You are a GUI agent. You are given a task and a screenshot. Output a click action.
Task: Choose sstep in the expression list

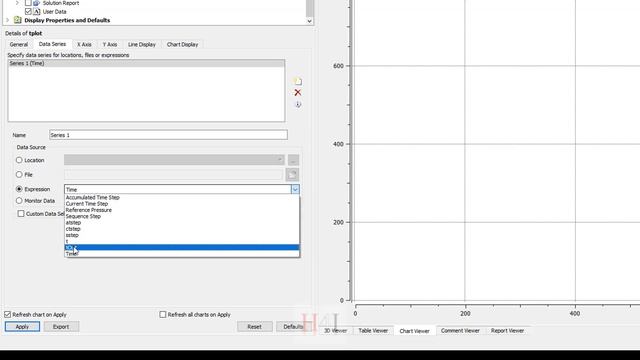pos(182,235)
